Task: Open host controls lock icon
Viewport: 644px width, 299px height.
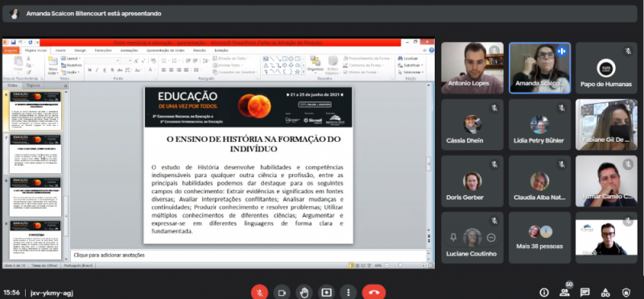Action: (x=626, y=293)
